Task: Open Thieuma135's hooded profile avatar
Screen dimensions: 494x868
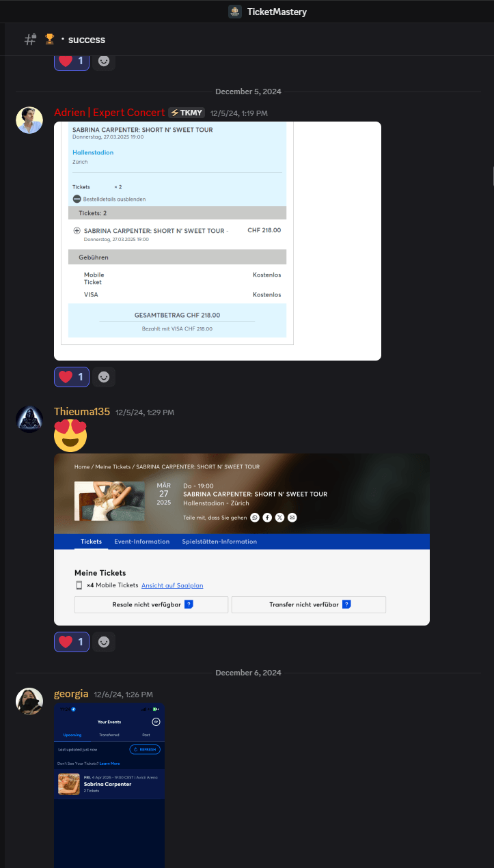Action: pos(29,419)
